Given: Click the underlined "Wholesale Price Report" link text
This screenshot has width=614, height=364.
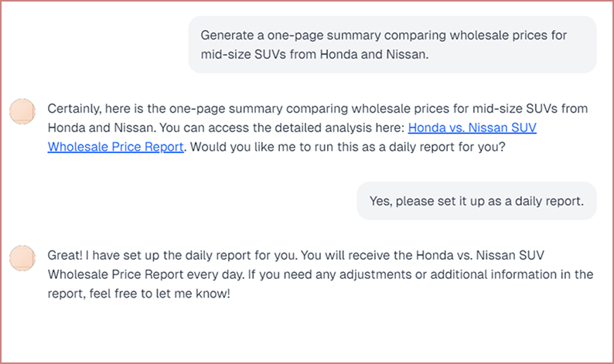Looking at the screenshot, I should 115,146.
